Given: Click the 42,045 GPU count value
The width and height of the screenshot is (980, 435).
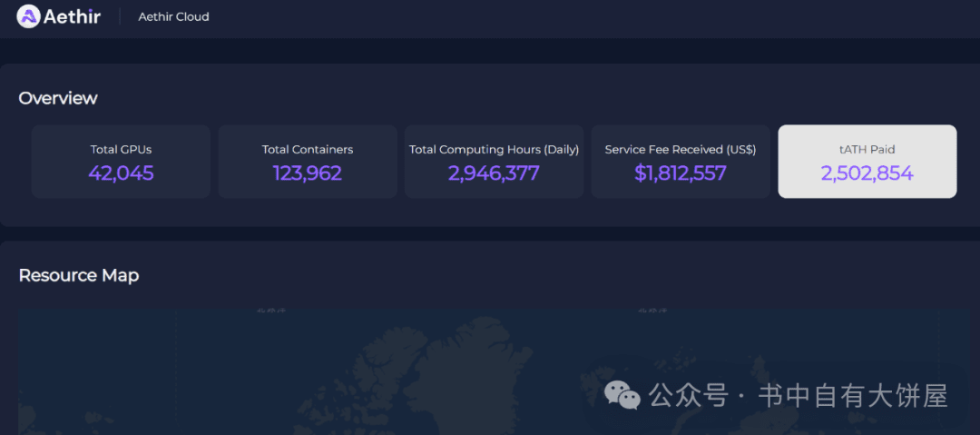Looking at the screenshot, I should 121,173.
